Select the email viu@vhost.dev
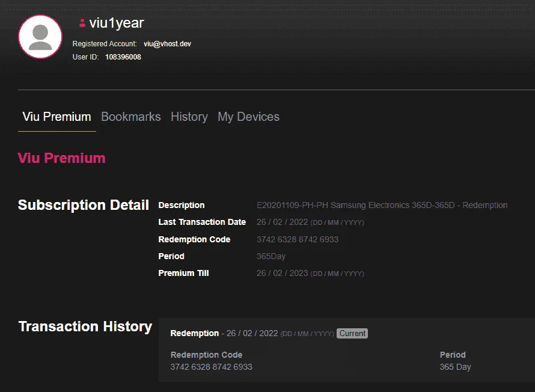The width and height of the screenshot is (535, 392). point(168,44)
